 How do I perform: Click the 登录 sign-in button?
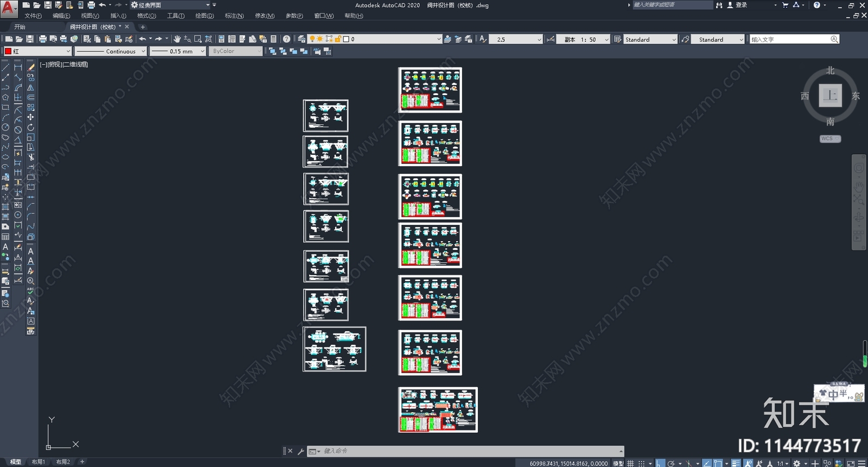tap(738, 5)
